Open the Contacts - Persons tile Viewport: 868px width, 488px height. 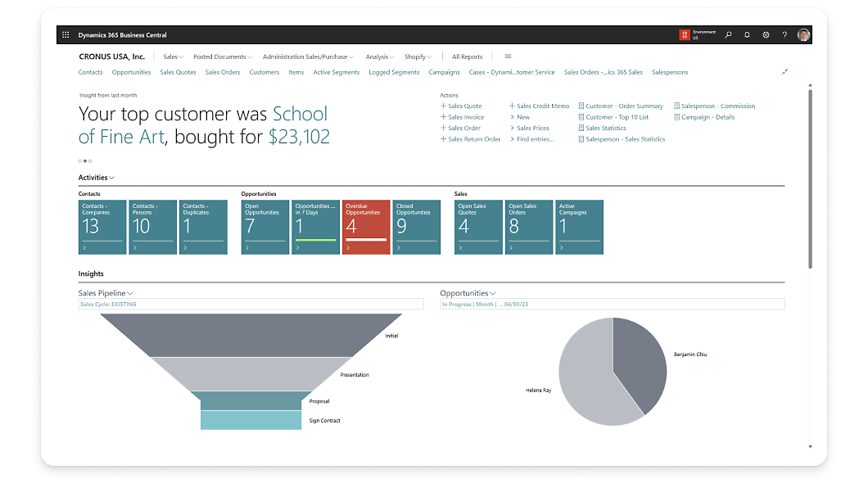153,227
